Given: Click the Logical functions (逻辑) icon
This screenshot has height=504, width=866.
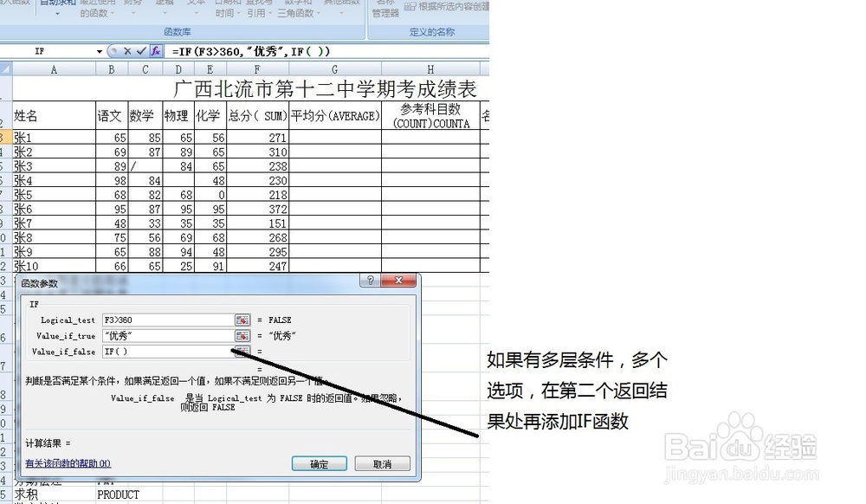Looking at the screenshot, I should pyautogui.click(x=166, y=9).
